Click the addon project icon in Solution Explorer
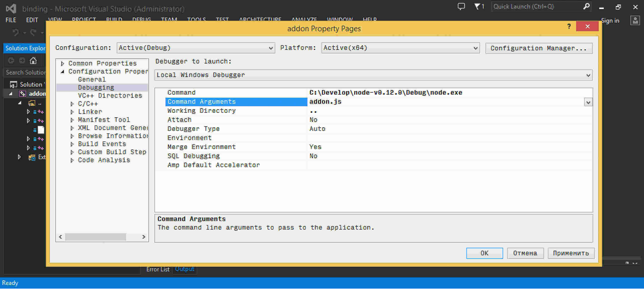The width and height of the screenshot is (644, 289). (23, 94)
